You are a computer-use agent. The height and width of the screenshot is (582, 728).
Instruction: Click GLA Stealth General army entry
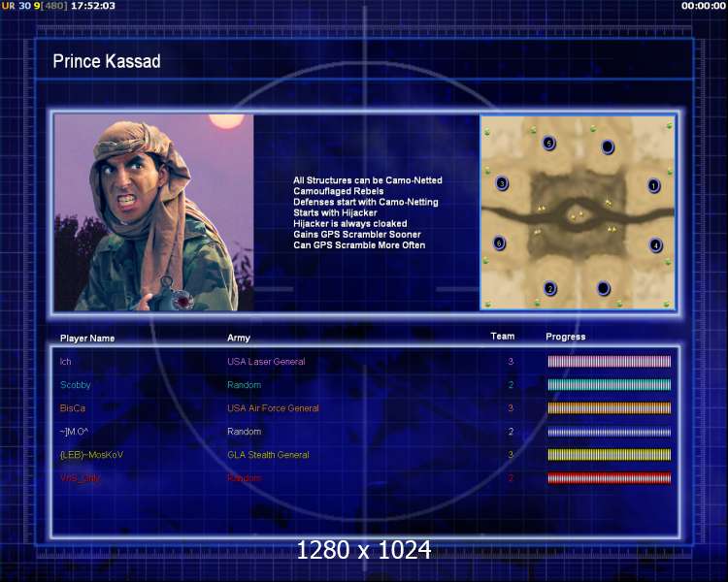click(268, 455)
